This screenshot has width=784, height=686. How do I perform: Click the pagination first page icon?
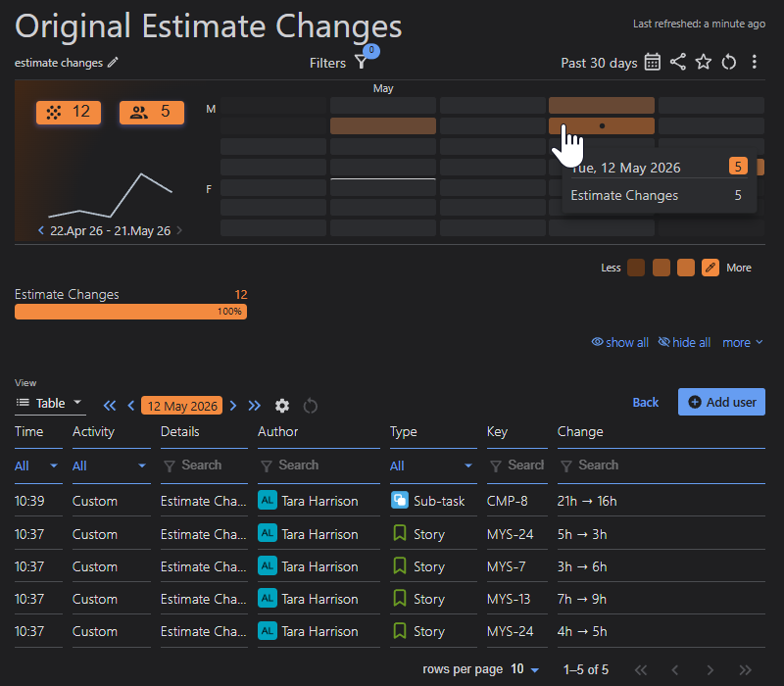pos(641,669)
